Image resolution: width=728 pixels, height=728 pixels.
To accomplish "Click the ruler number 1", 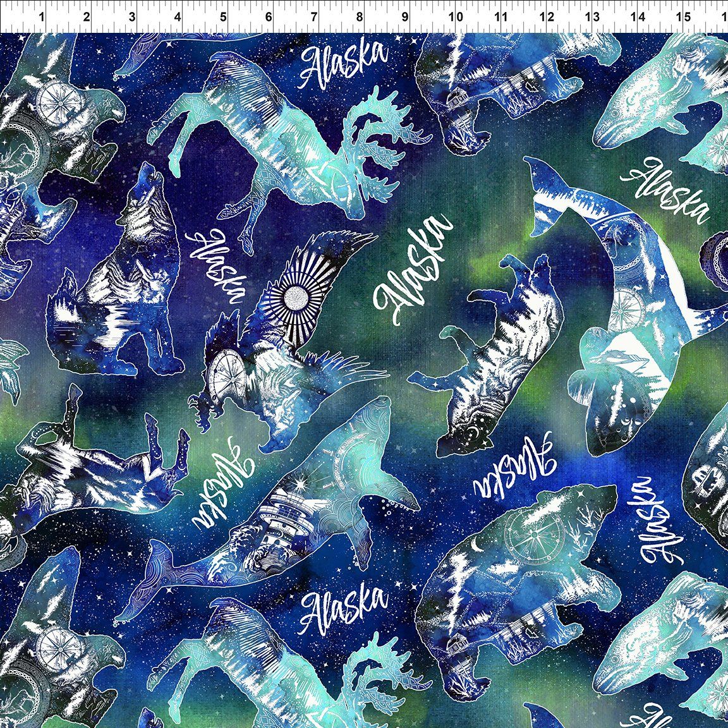I will (x=42, y=17).
